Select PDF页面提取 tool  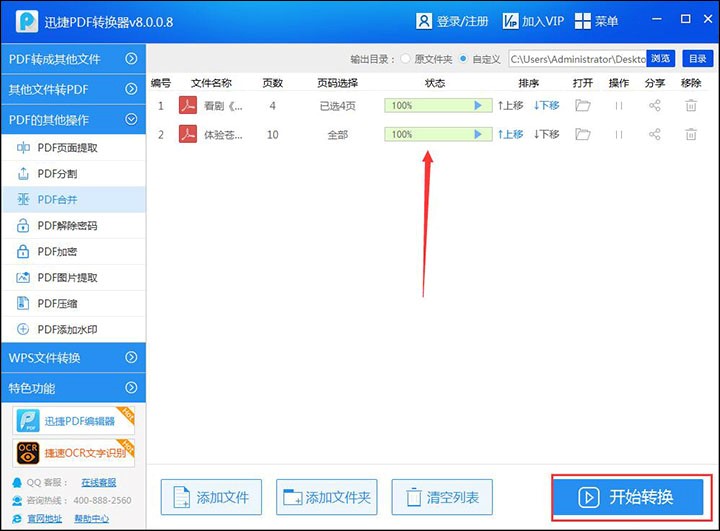click(73, 147)
